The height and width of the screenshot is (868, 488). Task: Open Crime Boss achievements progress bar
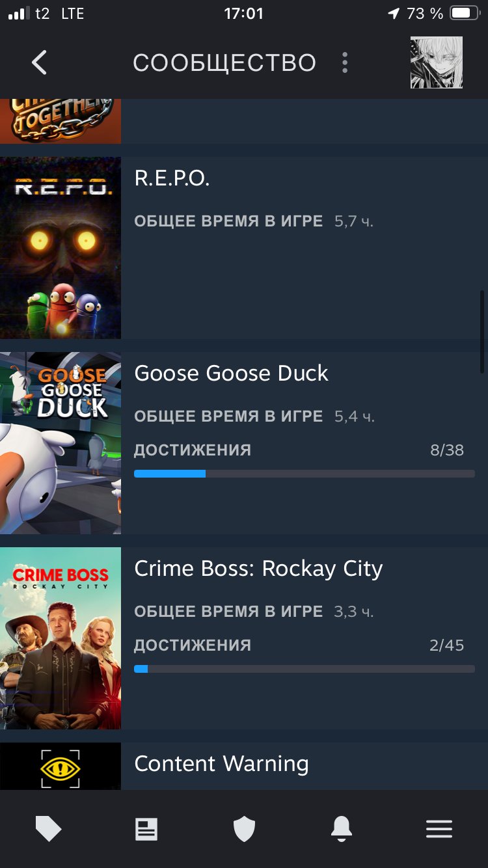[305, 669]
